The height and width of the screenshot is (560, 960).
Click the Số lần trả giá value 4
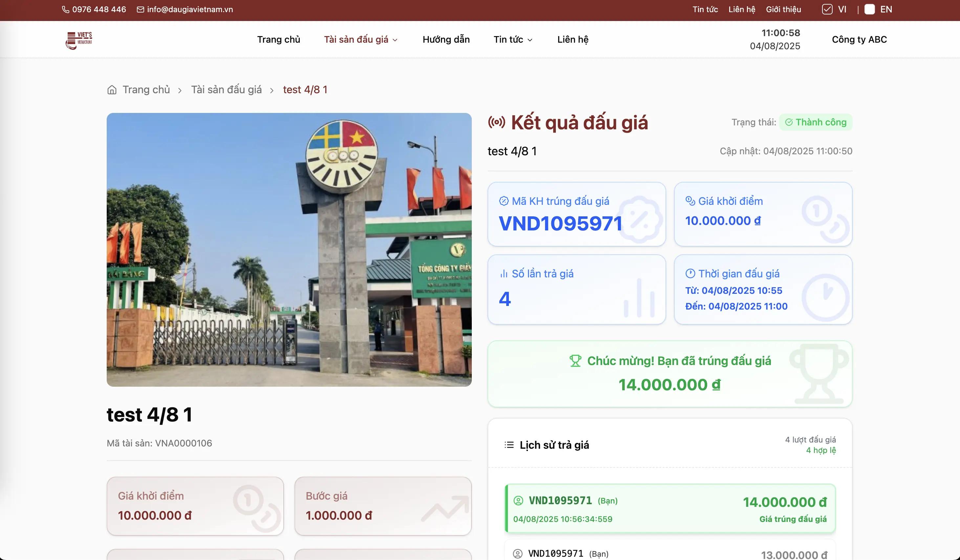[505, 299]
